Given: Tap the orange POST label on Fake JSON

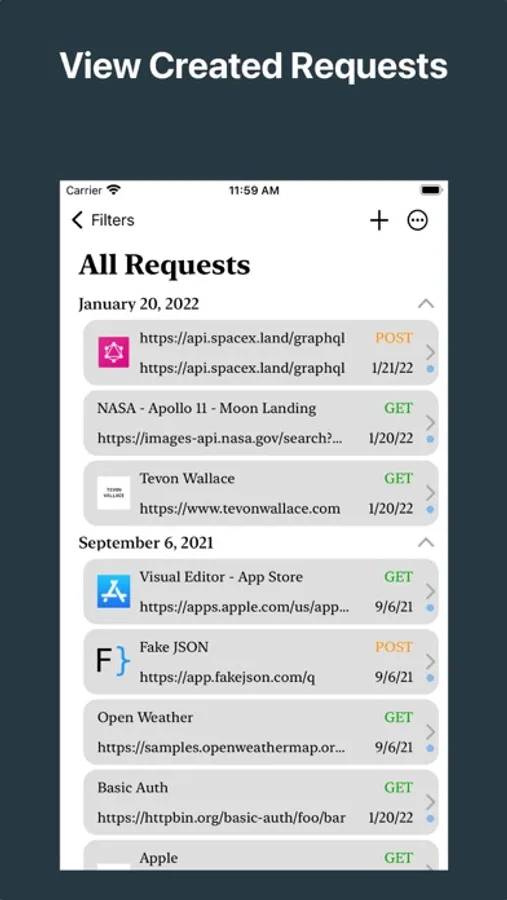Looking at the screenshot, I should (394, 647).
